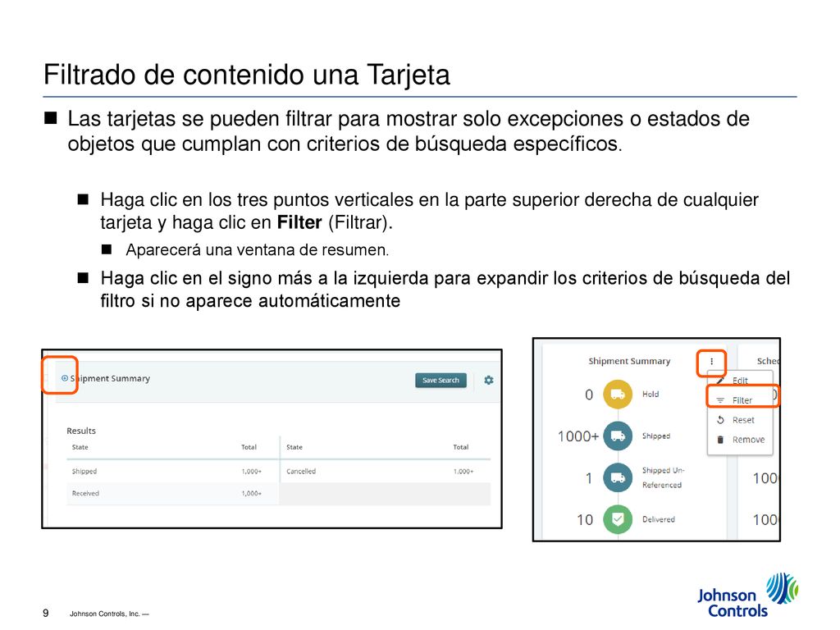Click the count 1 beside Shipped Un-Referenced
The height and width of the screenshot is (630, 840).
click(x=589, y=478)
